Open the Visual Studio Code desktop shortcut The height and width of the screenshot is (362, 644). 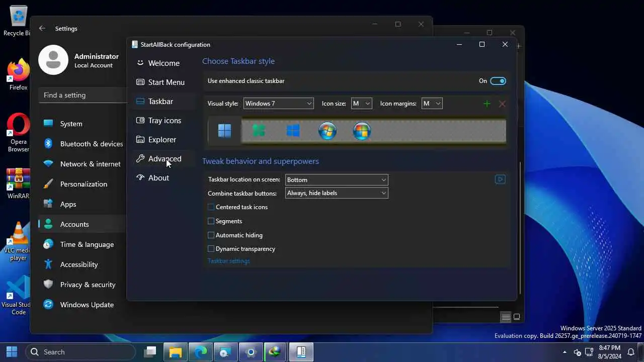18,296
